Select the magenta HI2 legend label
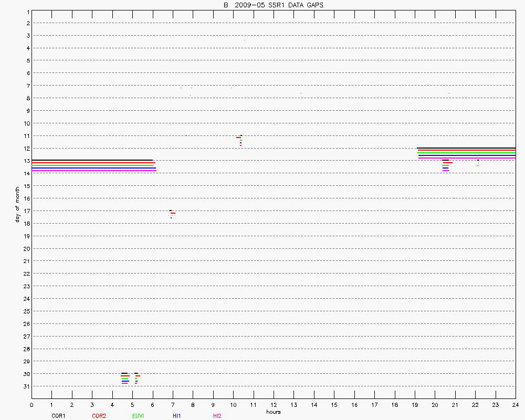The height and width of the screenshot is (420, 525). 217,416
